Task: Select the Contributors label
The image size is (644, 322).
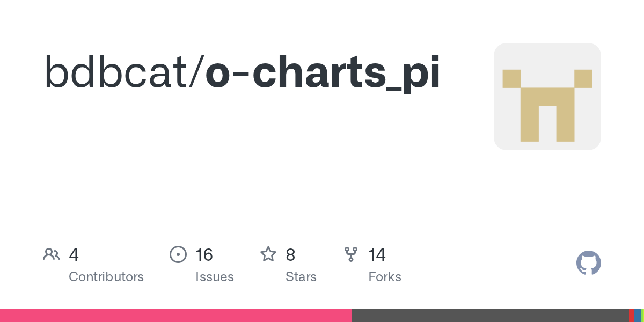Action: pyautogui.click(x=106, y=277)
